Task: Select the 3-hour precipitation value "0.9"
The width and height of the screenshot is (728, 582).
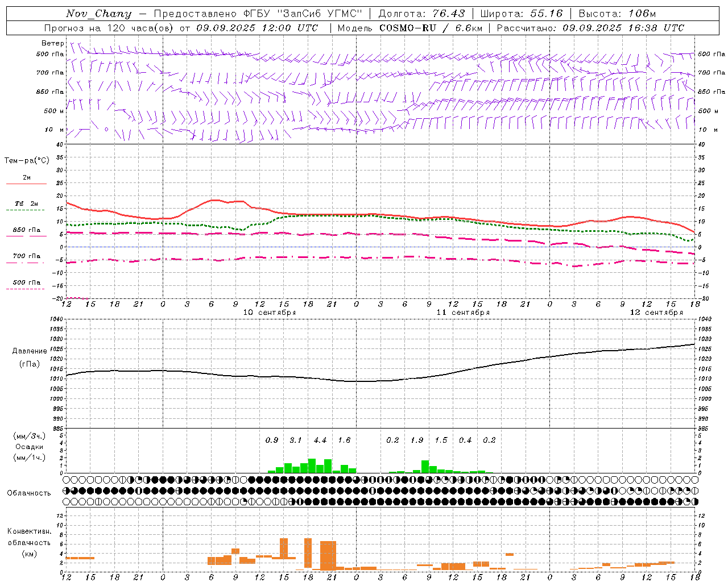Action: (x=272, y=440)
